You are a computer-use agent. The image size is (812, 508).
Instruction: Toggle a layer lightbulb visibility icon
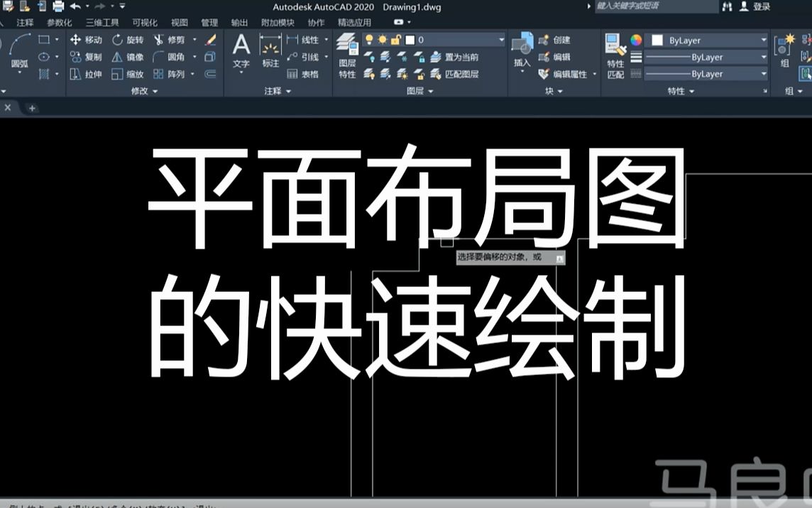coord(369,40)
